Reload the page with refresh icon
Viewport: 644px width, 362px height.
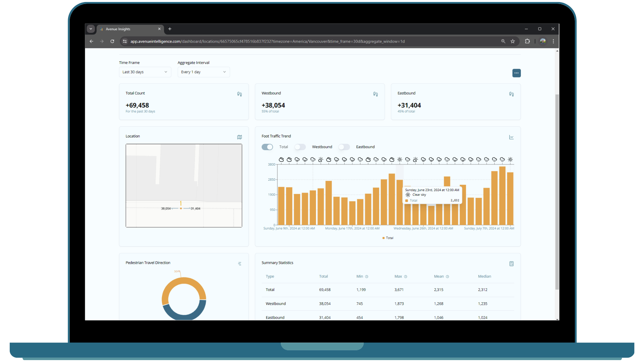pyautogui.click(x=112, y=41)
